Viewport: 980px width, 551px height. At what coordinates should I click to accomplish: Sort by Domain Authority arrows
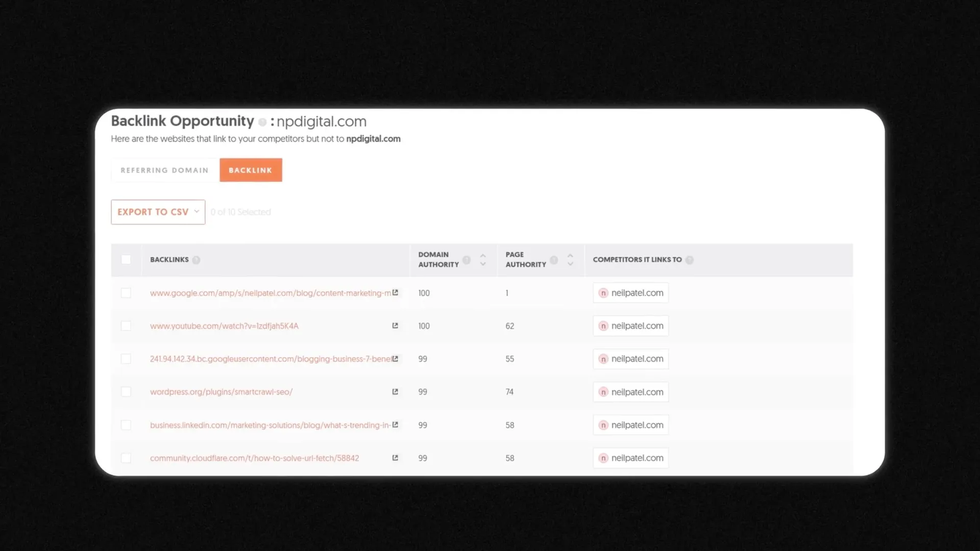coord(483,260)
